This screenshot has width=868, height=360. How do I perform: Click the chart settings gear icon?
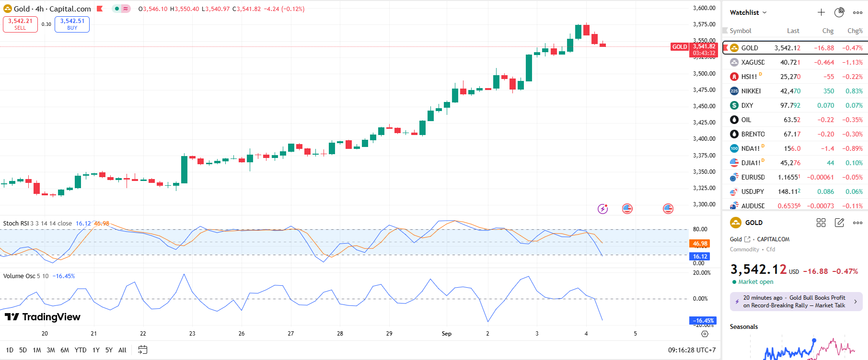705,334
